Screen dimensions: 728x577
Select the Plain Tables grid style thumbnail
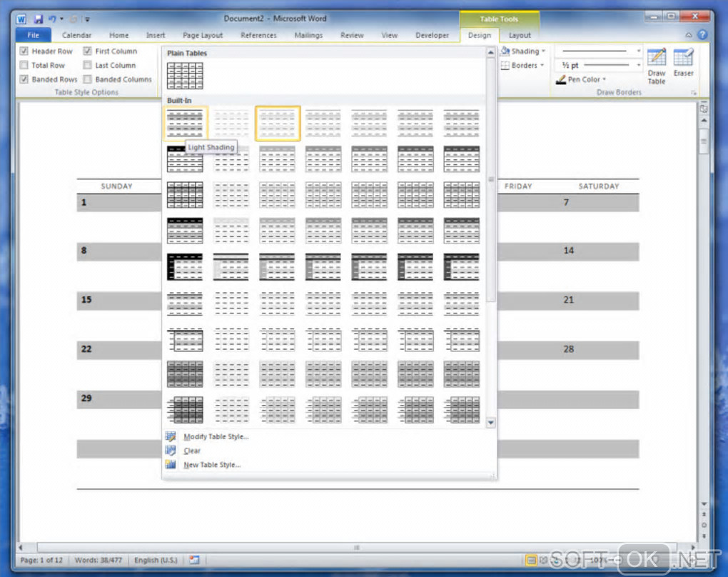tap(185, 75)
